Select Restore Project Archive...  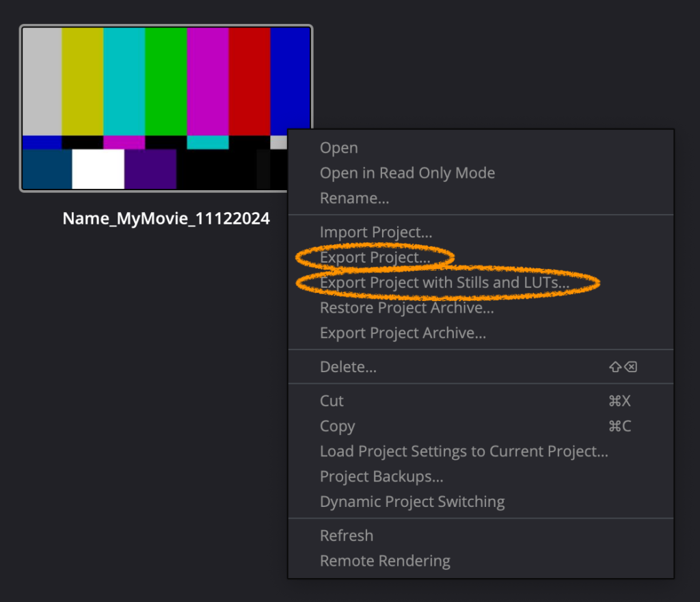[x=406, y=308]
